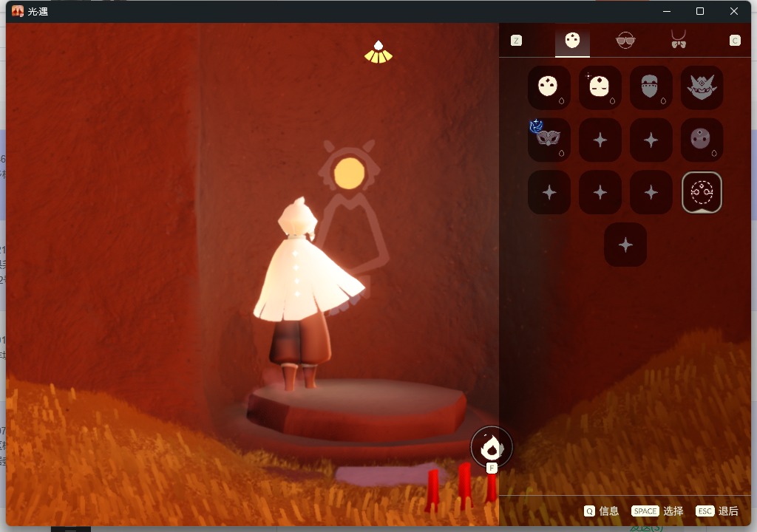Viewport: 757px width, 532px height.
Task: Minimize the 光遇 game window
Action: [667, 11]
